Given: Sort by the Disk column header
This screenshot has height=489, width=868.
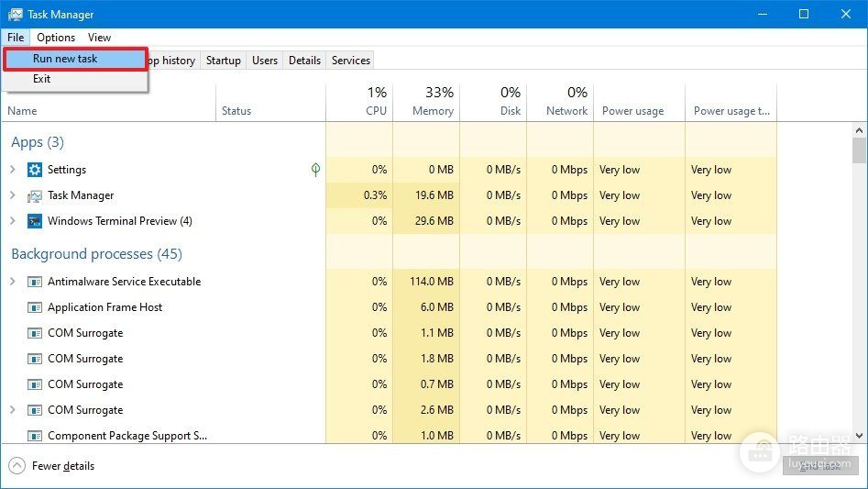Looking at the screenshot, I should pyautogui.click(x=493, y=103).
